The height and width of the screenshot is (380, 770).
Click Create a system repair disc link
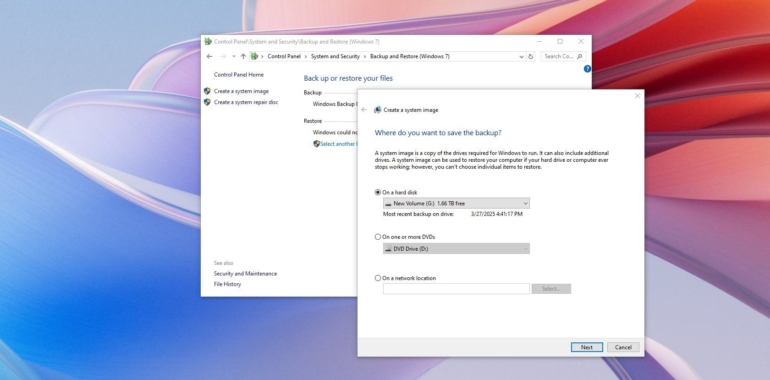coord(246,102)
